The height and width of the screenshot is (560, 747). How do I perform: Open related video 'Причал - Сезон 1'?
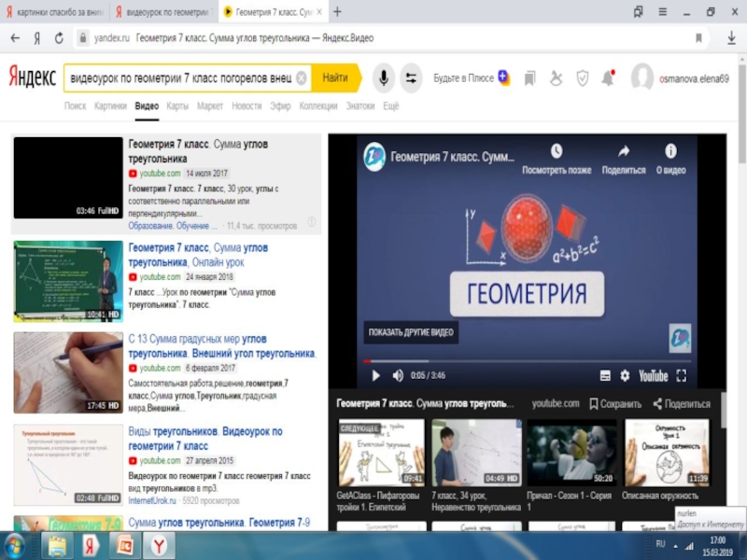[571, 453]
